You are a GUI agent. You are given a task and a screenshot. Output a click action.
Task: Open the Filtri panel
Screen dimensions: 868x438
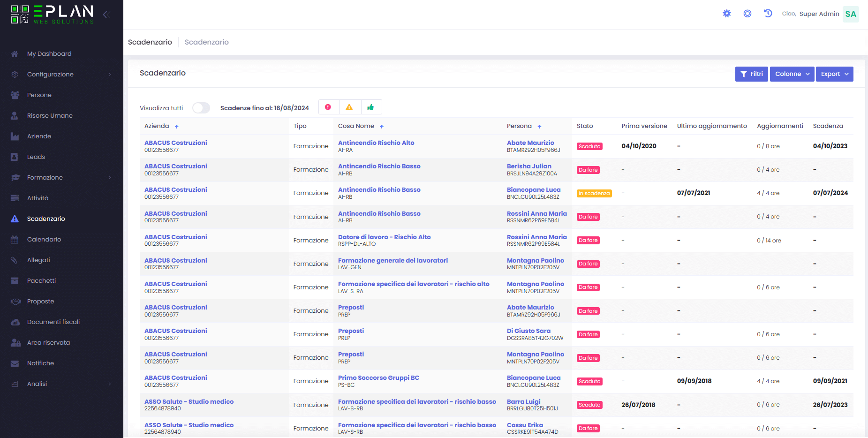(752, 74)
